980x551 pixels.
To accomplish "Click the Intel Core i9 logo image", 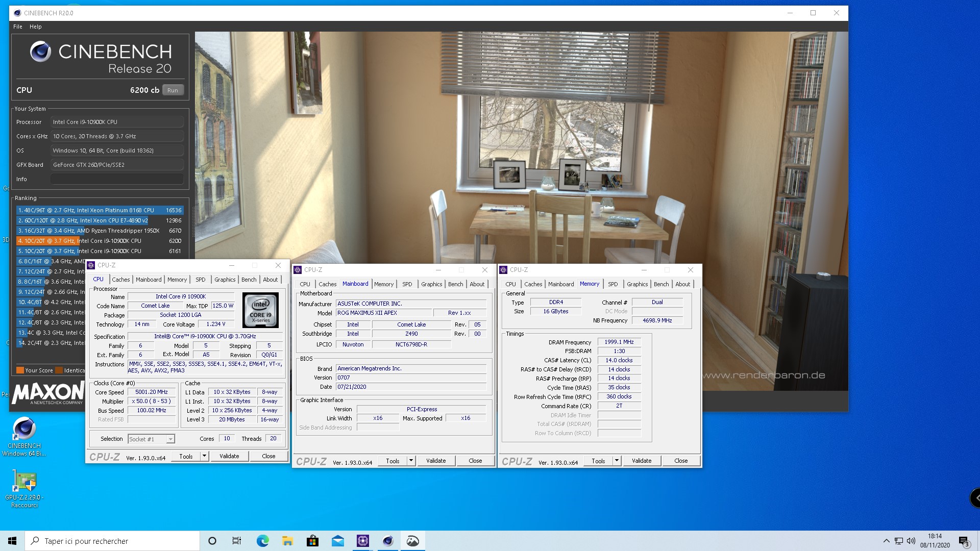I will 260,310.
